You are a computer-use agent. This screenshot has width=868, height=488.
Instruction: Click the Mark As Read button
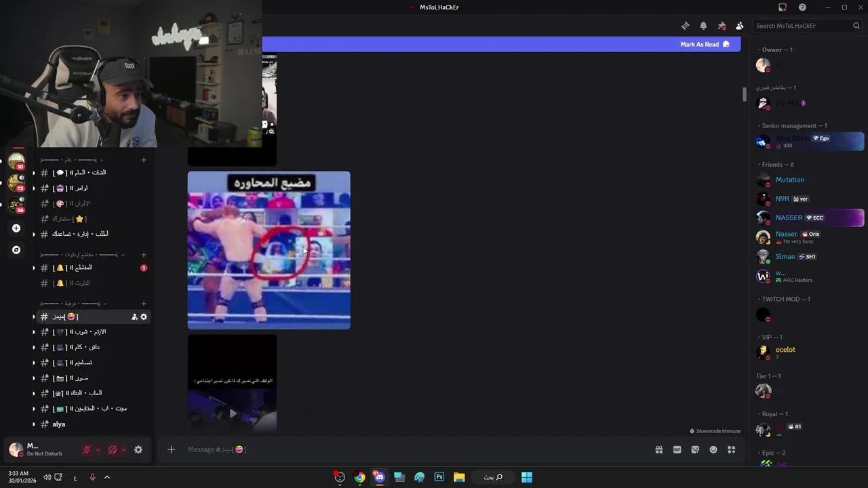click(705, 44)
